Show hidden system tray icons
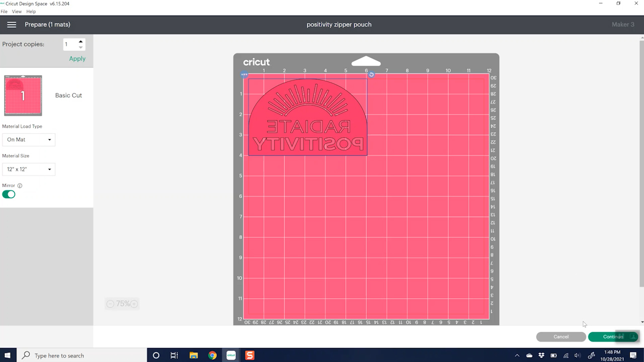Screen dimensions: 644x362 [x=517, y=355]
